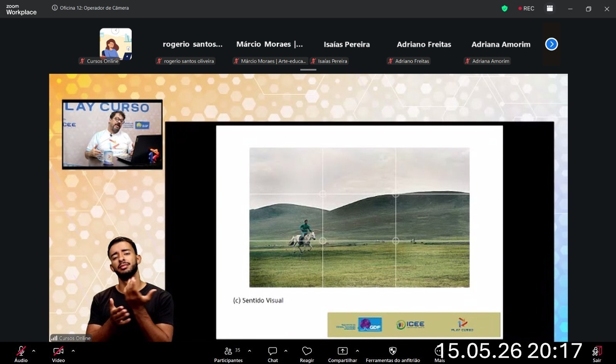
Task: Start camera with the Vídeo button
Action: [59, 354]
